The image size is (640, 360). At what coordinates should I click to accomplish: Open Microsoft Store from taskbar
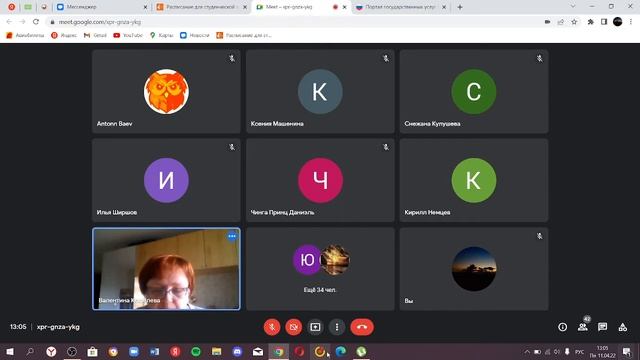click(93, 351)
